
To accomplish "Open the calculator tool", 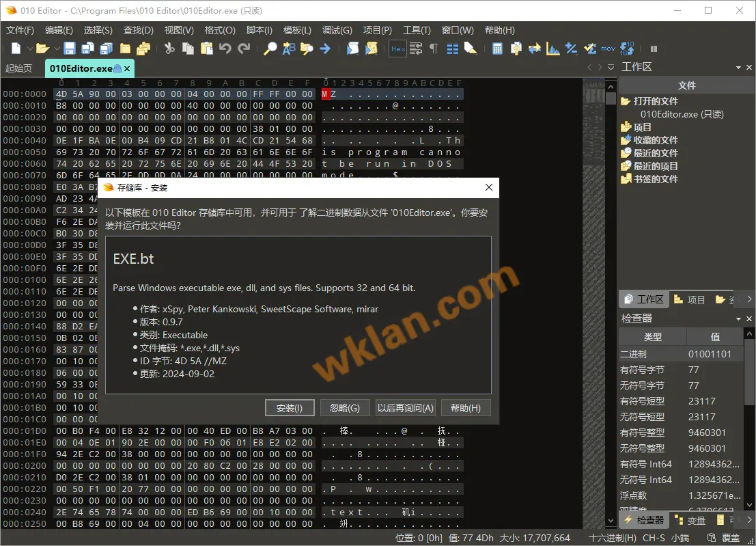I will 497,49.
